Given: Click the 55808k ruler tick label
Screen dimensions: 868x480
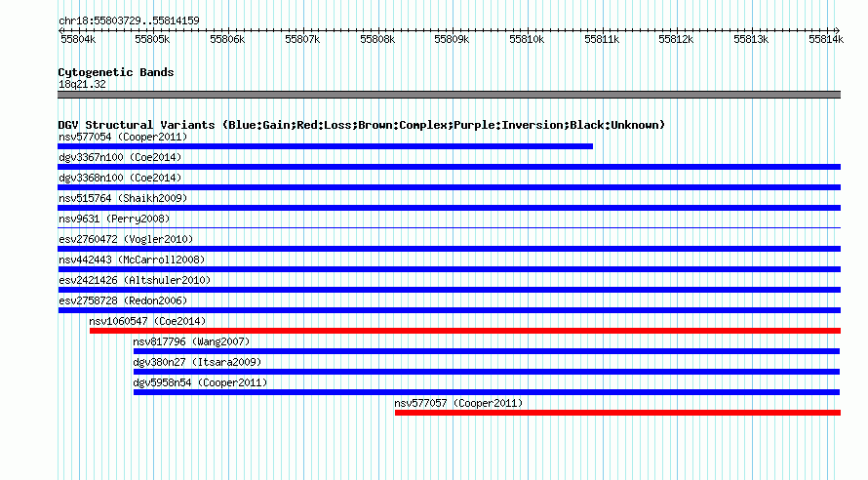Looking at the screenshot, I should pyautogui.click(x=377, y=39).
